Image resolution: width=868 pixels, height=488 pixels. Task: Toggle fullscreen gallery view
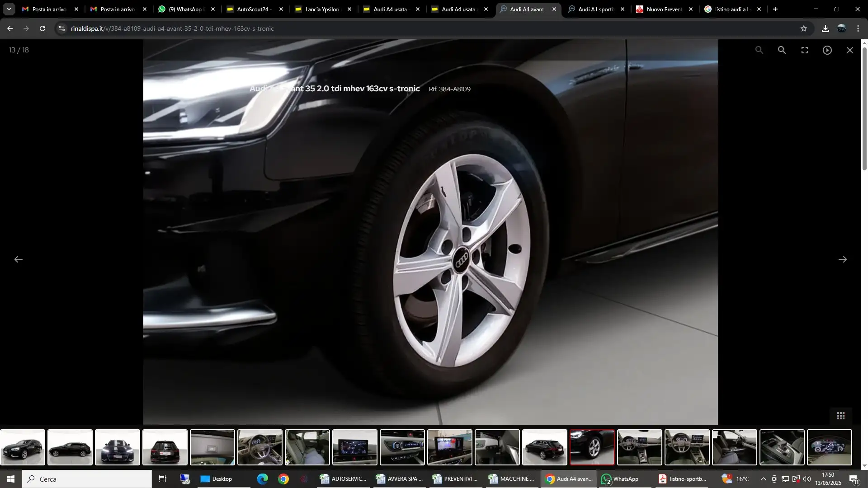click(805, 50)
